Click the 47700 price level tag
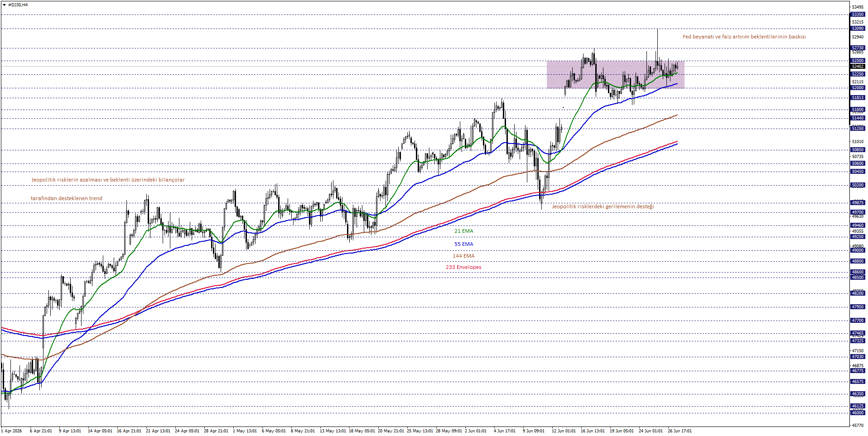This screenshot has width=868, height=436. click(x=858, y=321)
